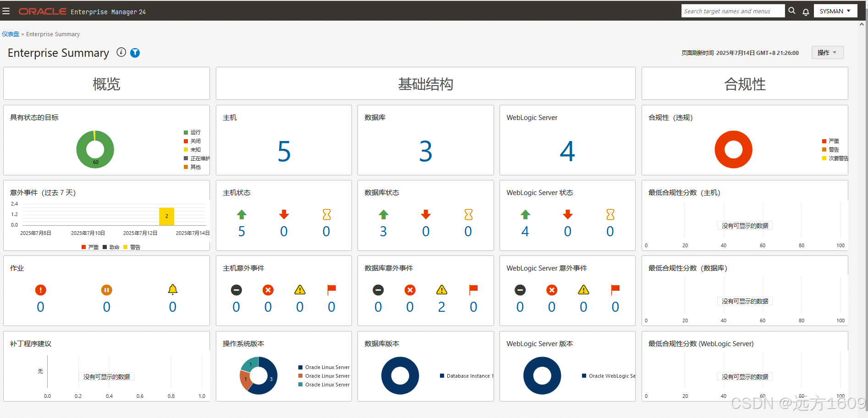Click the host status up arrow
868x418 pixels.
coord(242,214)
